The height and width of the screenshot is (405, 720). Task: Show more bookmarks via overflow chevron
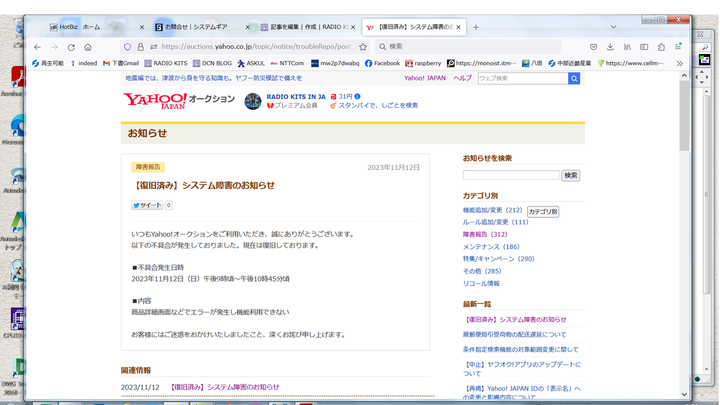[679, 63]
